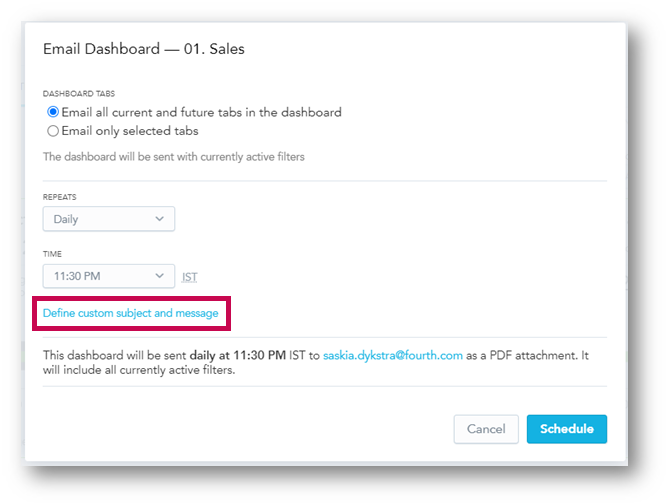Open 'Define custom subject and message' link

[131, 313]
